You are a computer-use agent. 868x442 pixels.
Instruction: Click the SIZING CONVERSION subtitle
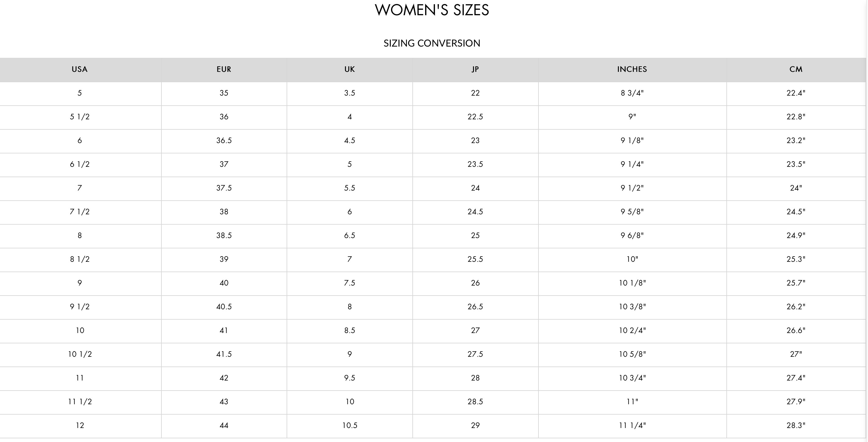click(432, 43)
